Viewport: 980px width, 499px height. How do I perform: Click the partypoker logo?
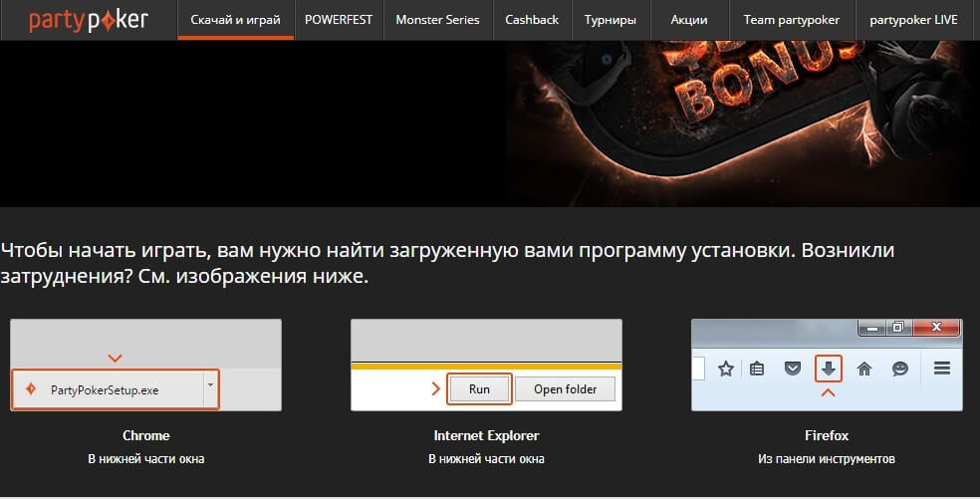[x=88, y=21]
